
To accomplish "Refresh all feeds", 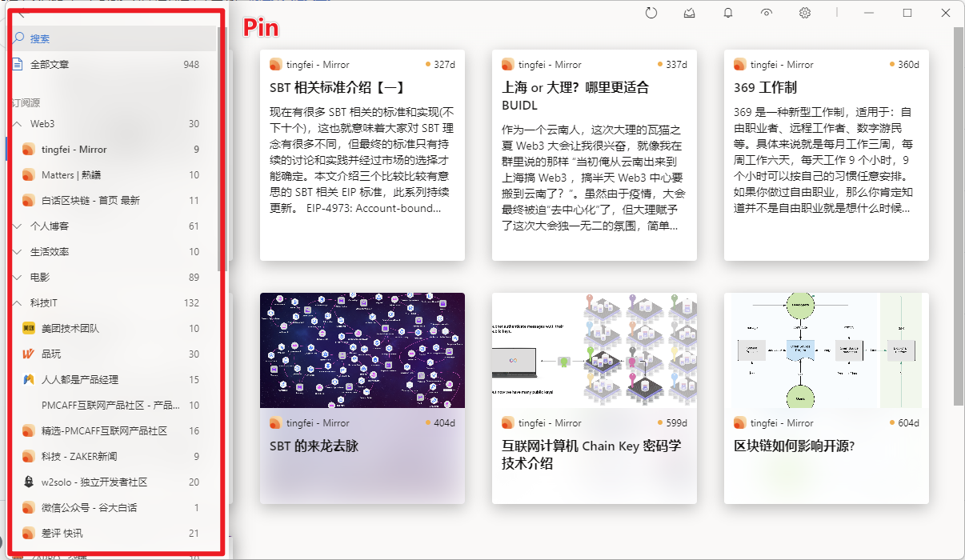I will (x=651, y=13).
